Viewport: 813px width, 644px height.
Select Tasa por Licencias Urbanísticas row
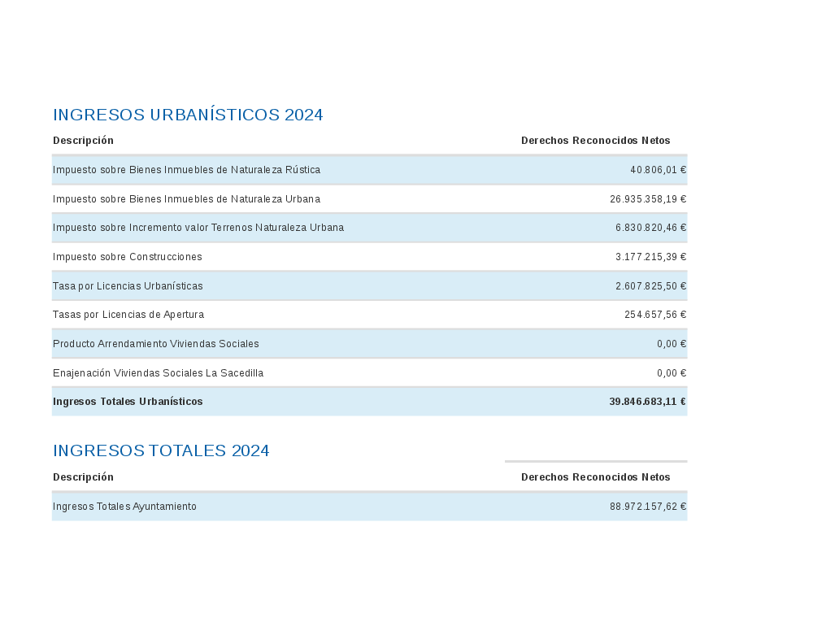128,286
